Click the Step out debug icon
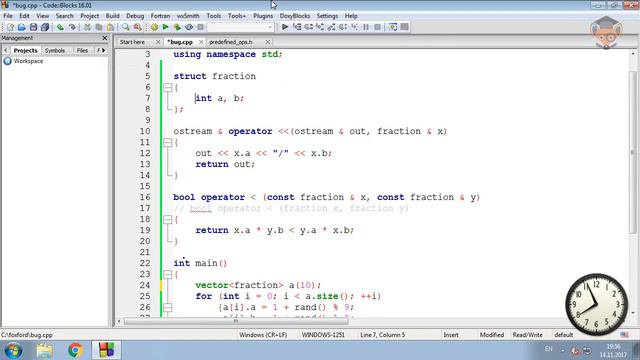Screen dimensions: 640x360 pos(331,27)
